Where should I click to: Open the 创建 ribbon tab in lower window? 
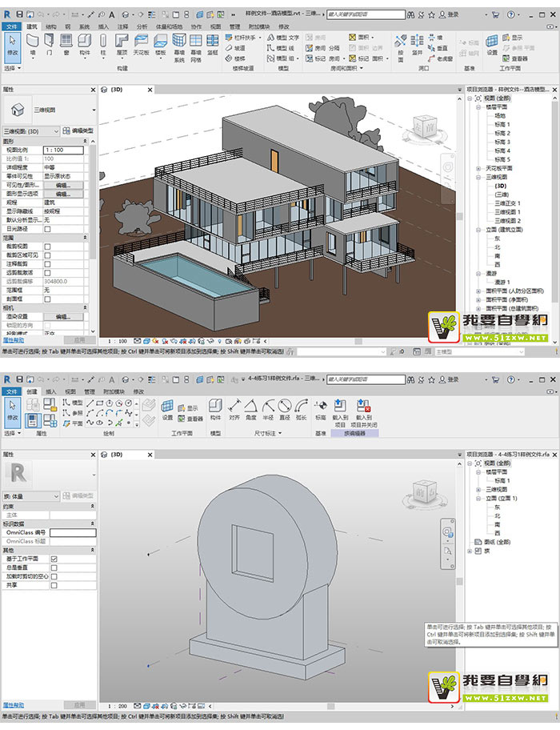32,391
